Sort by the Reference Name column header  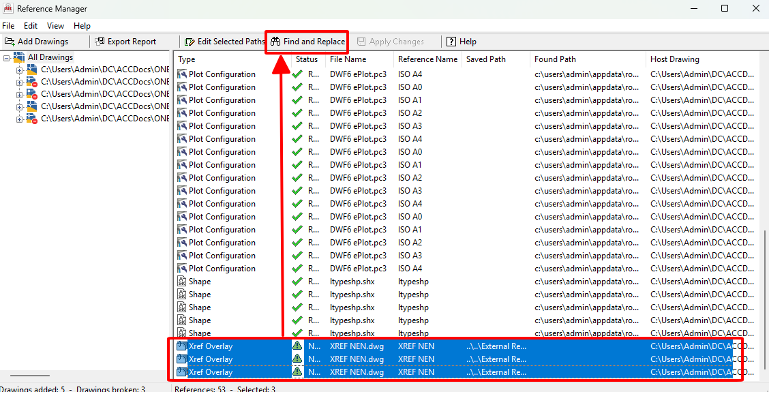click(428, 59)
